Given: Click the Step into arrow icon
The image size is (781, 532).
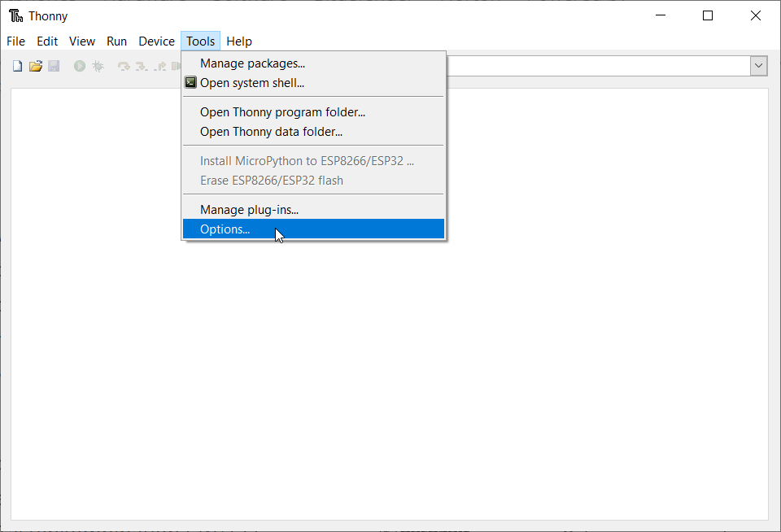Looking at the screenshot, I should [x=142, y=66].
